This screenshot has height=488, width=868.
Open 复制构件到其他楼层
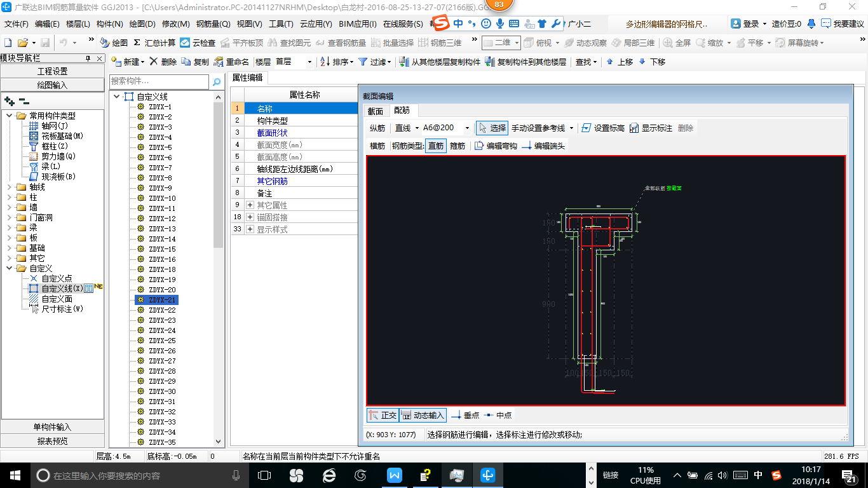pos(526,62)
